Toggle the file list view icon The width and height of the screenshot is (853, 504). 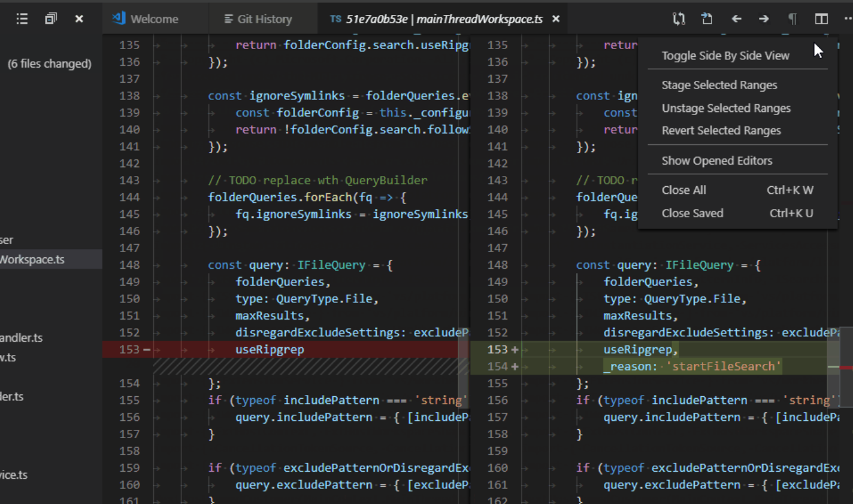click(22, 19)
